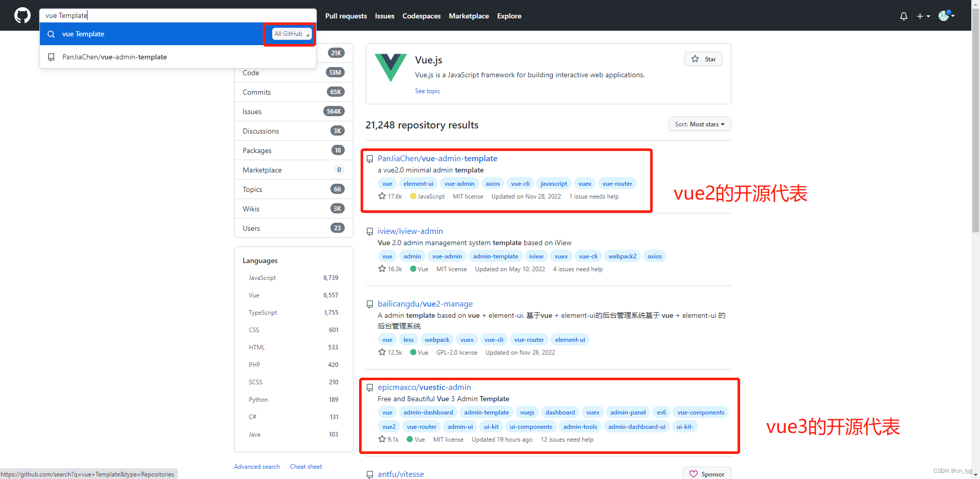Viewport: 980px width, 479px height.
Task: Filter by HTML language
Action: coord(294,347)
